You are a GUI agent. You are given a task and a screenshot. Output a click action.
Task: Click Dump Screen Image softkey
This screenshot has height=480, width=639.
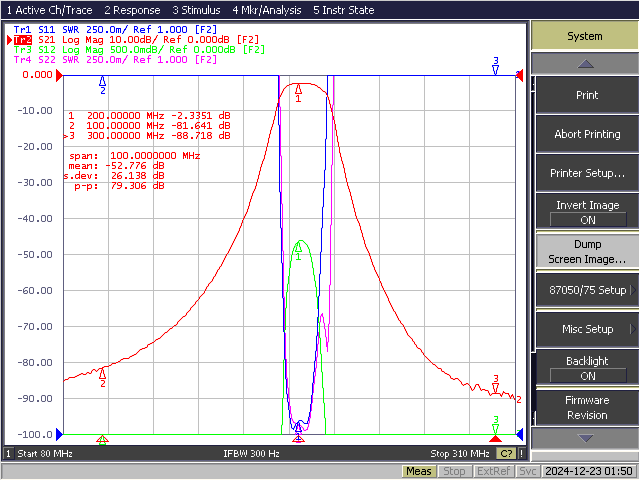pos(587,251)
